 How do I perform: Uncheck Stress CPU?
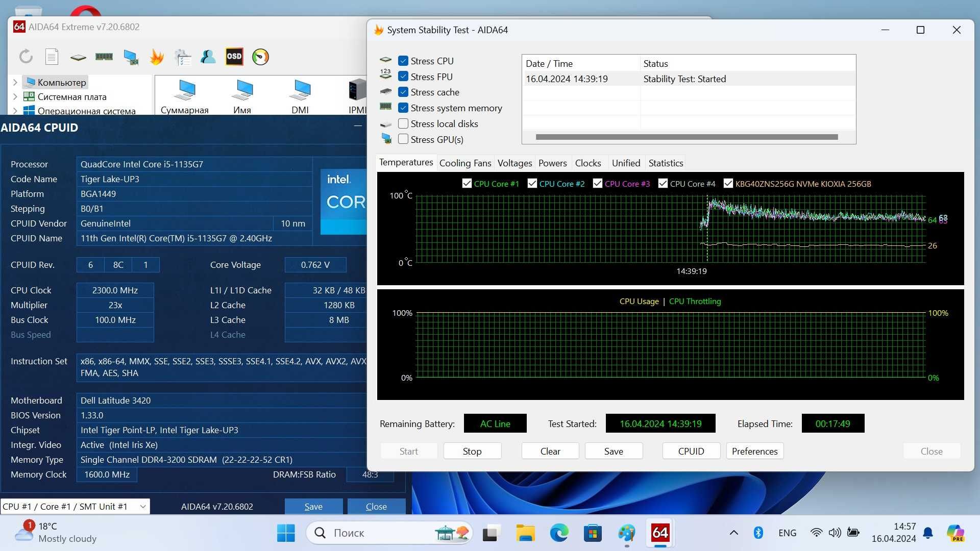click(403, 61)
